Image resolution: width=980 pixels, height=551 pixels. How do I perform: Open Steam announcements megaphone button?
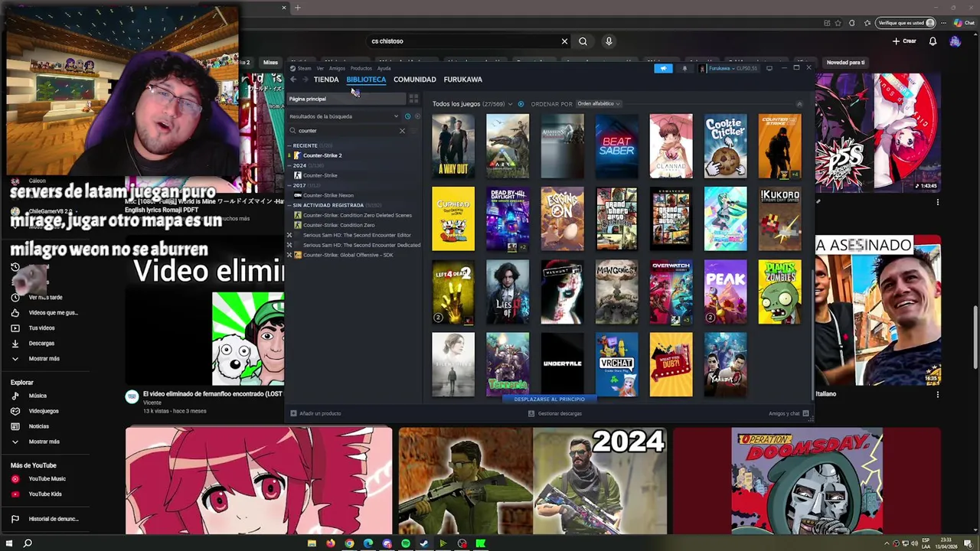(x=663, y=68)
